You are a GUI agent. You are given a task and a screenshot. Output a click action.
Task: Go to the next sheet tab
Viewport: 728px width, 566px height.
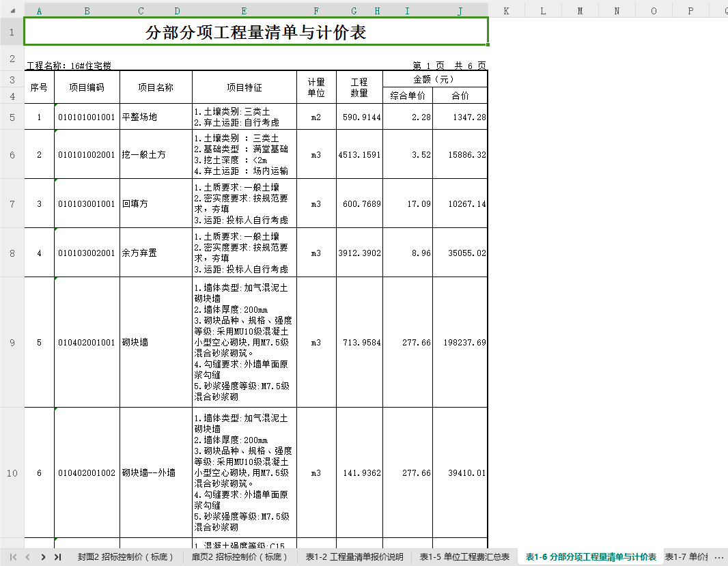click(x=43, y=556)
